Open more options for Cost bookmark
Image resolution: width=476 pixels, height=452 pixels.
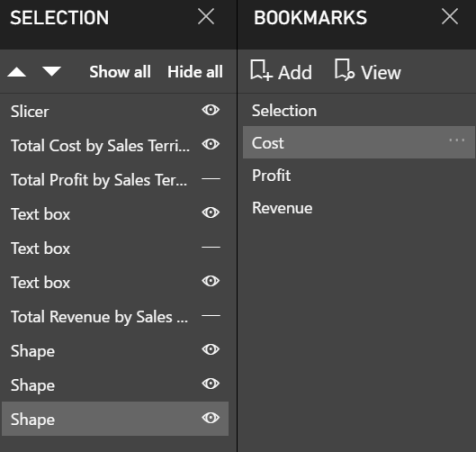[x=457, y=140]
